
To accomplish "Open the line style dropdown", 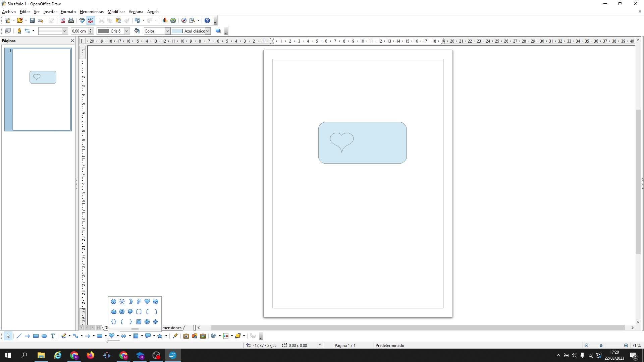I will tap(64, 31).
